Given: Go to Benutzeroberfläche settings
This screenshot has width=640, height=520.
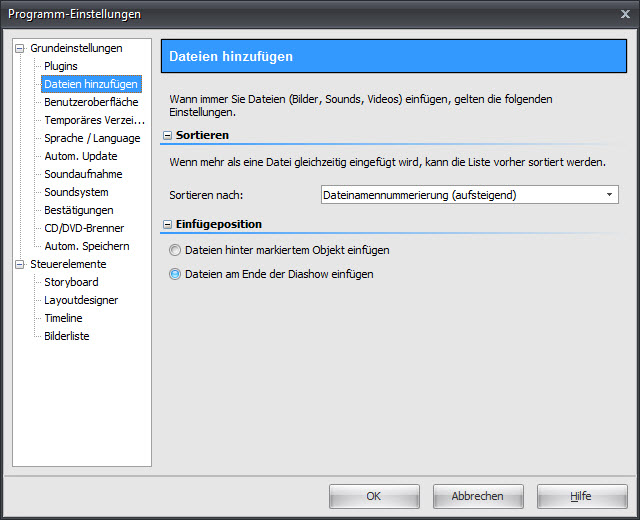Looking at the screenshot, I should 91,102.
